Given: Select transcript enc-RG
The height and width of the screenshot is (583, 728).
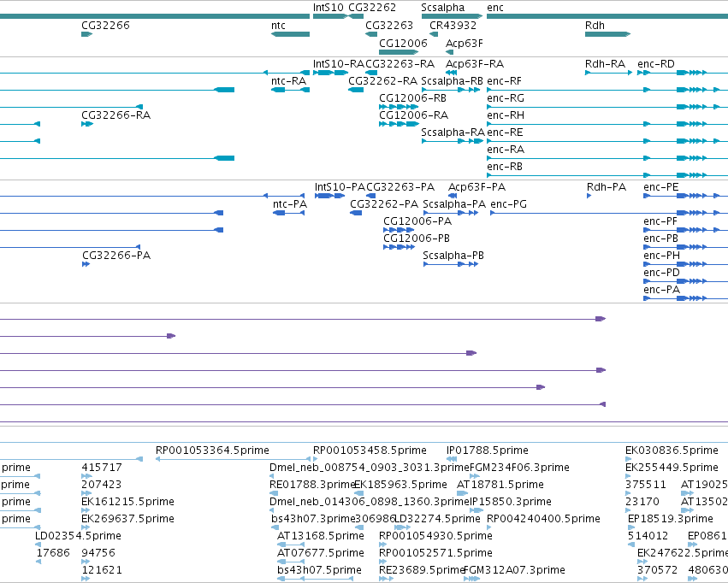Looking at the screenshot, I should (x=607, y=107).
